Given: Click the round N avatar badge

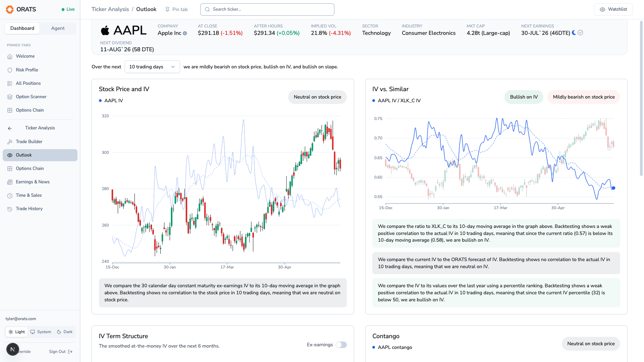Looking at the screenshot, I should pyautogui.click(x=12, y=349).
